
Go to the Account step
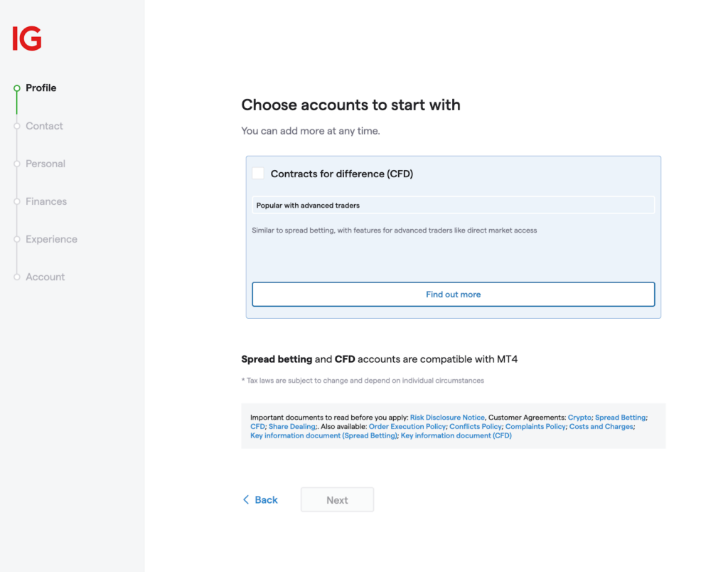coord(45,277)
